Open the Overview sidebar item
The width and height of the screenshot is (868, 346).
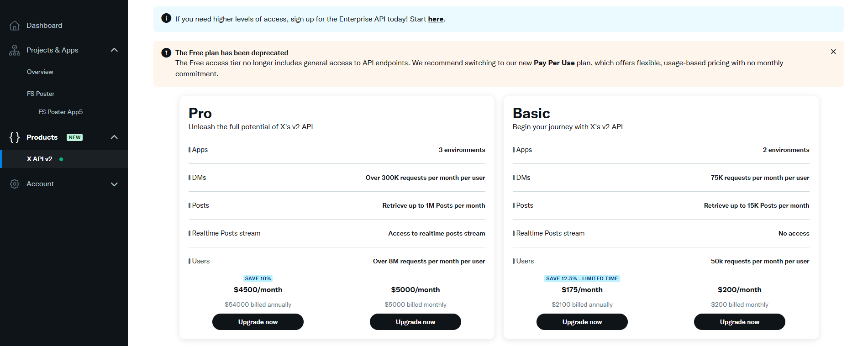(x=40, y=72)
